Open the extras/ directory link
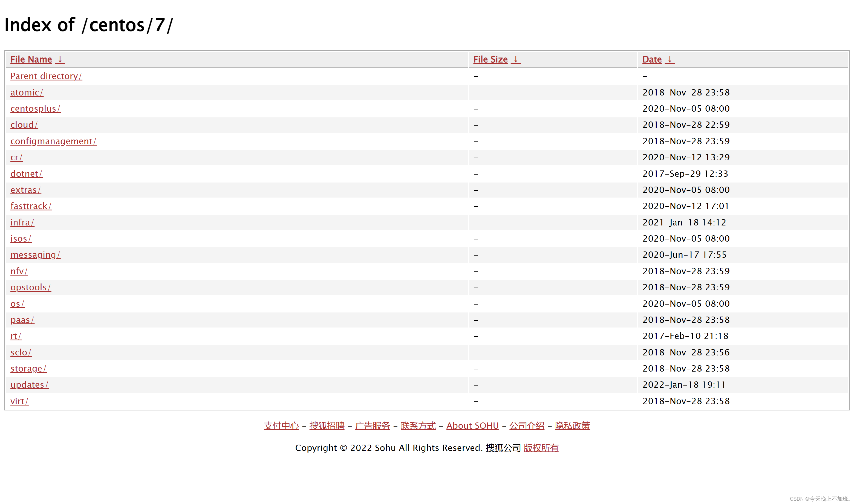This screenshot has width=854, height=504. click(25, 190)
